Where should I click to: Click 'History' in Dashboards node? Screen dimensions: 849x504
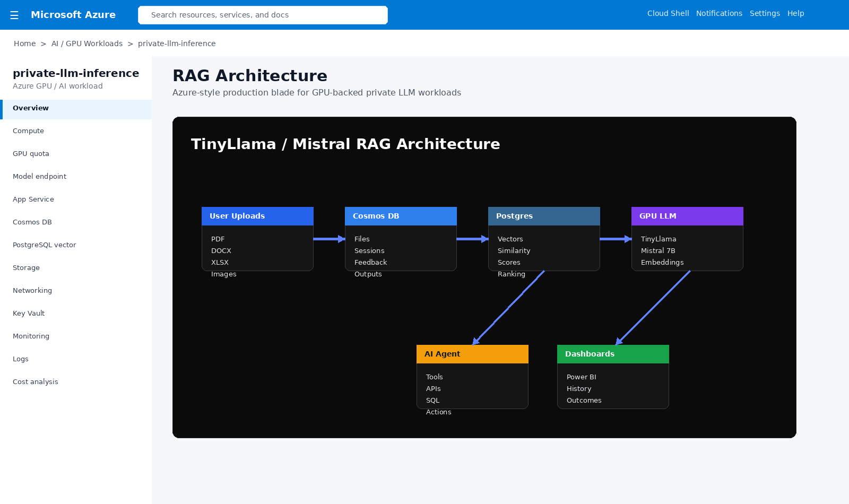pyautogui.click(x=579, y=389)
